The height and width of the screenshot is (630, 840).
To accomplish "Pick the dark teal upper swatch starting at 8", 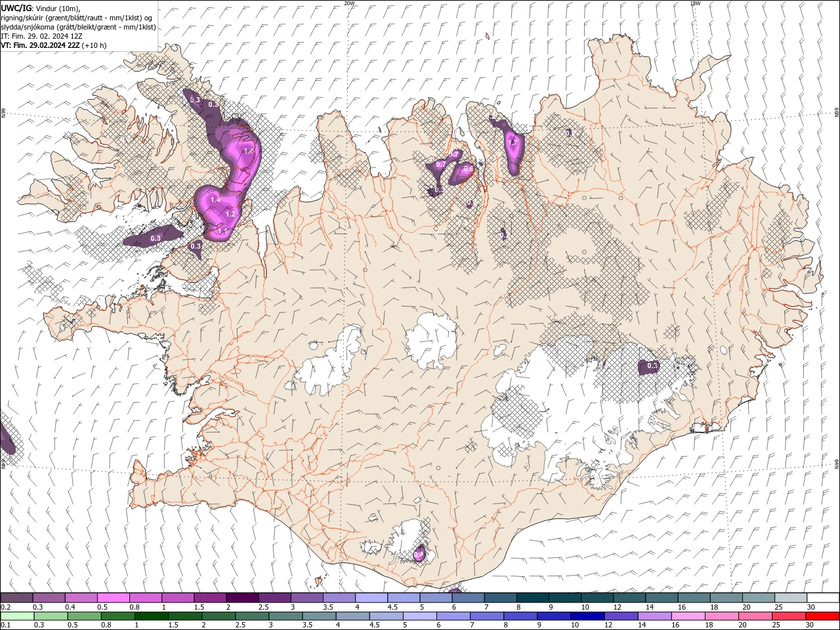I will (x=532, y=598).
